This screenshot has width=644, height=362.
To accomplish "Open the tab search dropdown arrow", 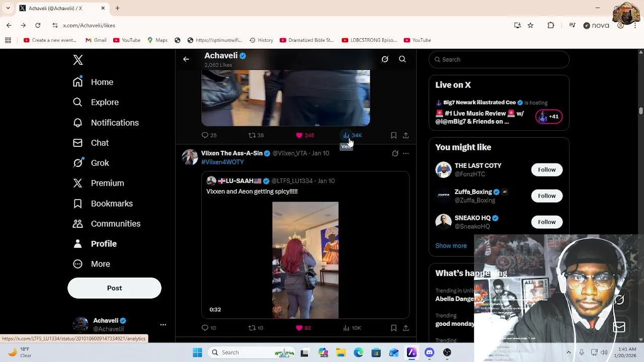I will [x=8, y=8].
